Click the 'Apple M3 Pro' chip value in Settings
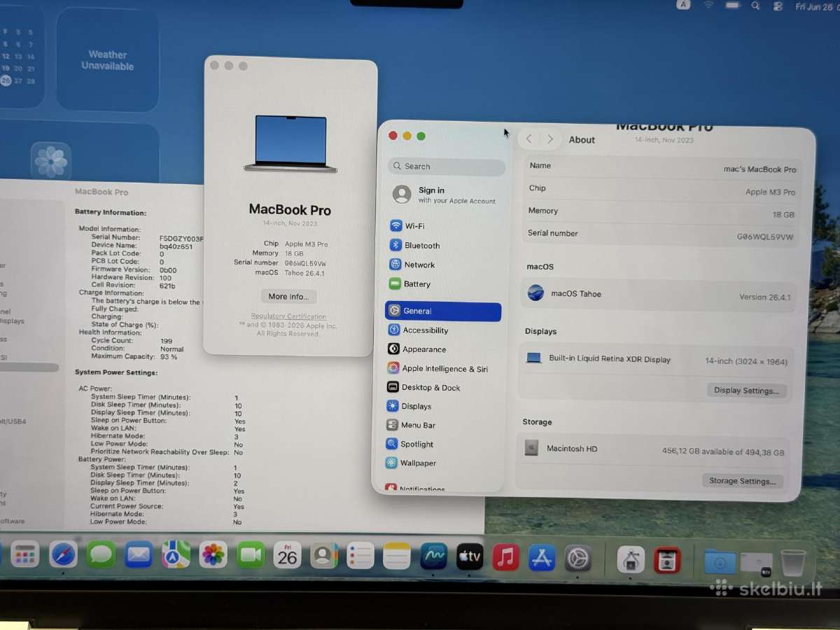Image resolution: width=840 pixels, height=630 pixels. [770, 192]
